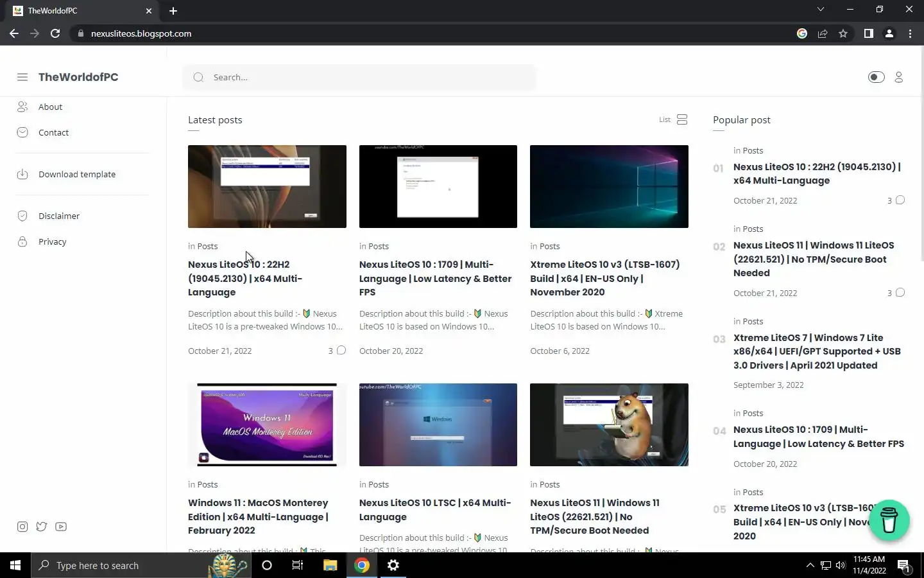Show hidden system tray icons

[810, 565]
